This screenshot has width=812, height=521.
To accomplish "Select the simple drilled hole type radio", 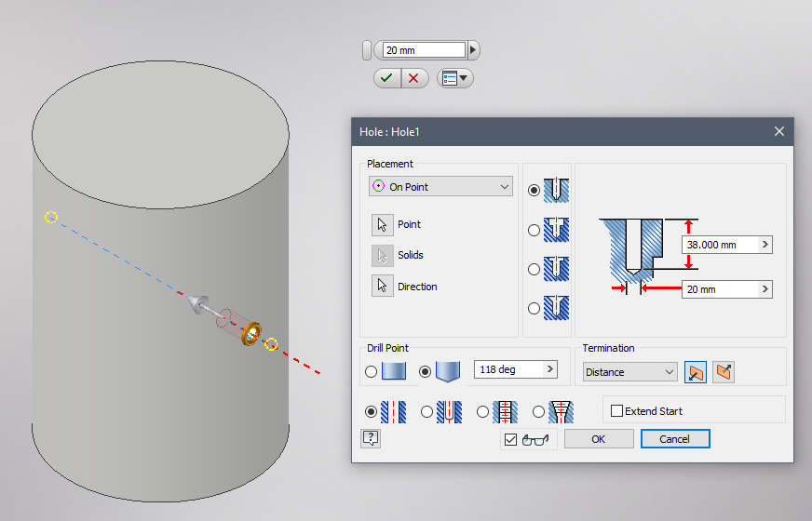I will click(534, 191).
